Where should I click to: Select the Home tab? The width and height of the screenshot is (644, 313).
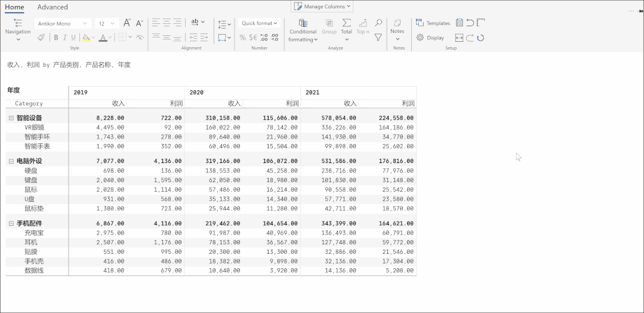[x=14, y=7]
